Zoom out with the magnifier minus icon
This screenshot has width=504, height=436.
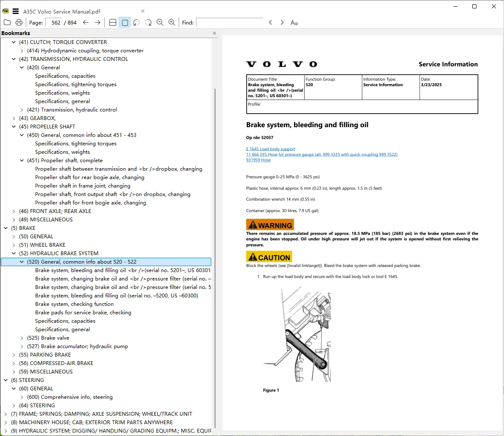point(160,22)
